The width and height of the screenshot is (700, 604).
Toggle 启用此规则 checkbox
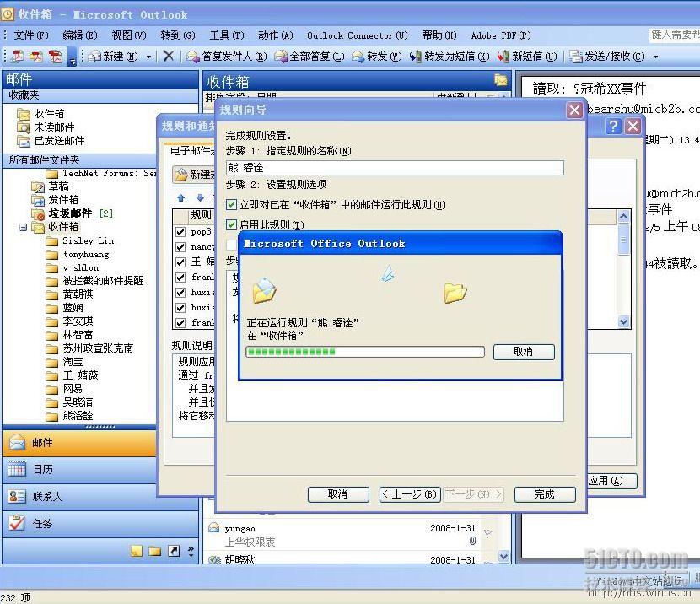click(231, 224)
